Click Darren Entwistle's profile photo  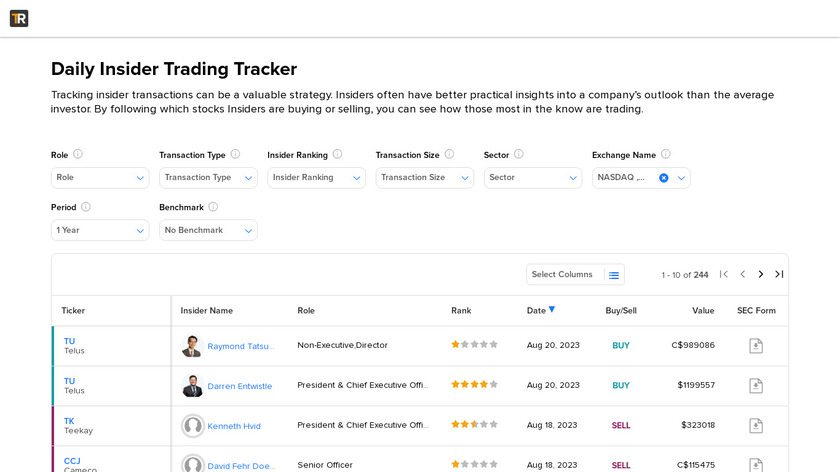[x=192, y=386]
